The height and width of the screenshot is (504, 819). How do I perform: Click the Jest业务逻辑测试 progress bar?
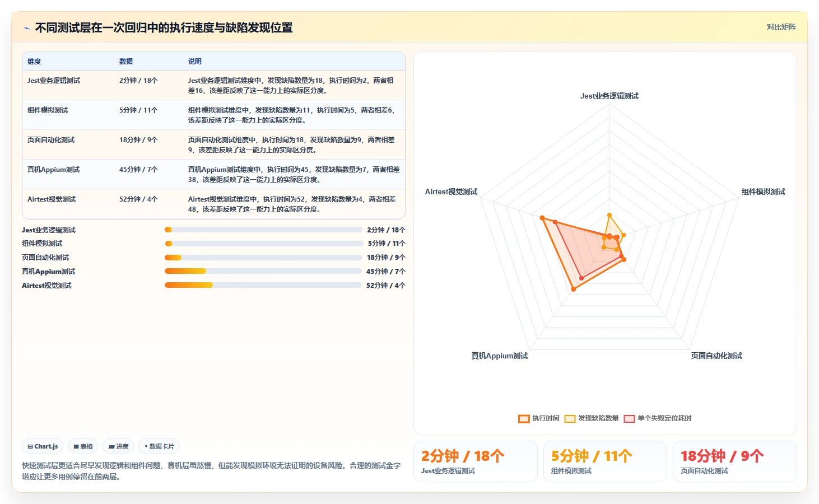[263, 230]
